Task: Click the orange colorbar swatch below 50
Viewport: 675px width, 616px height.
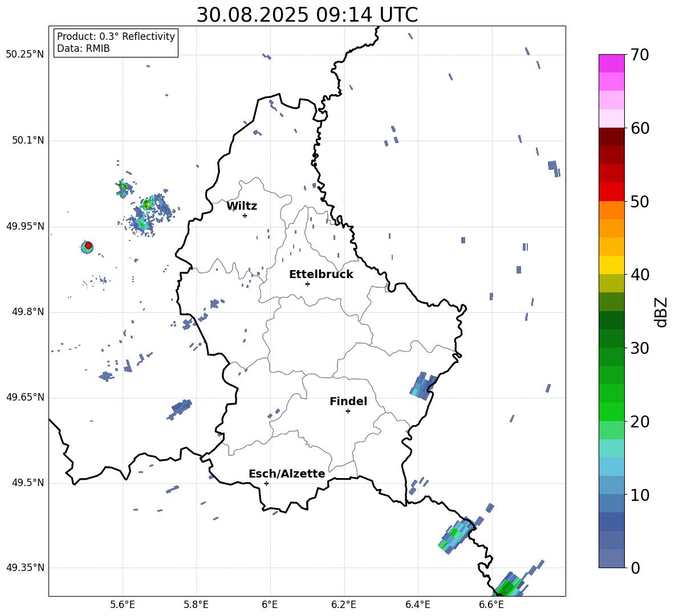Action: [x=611, y=210]
